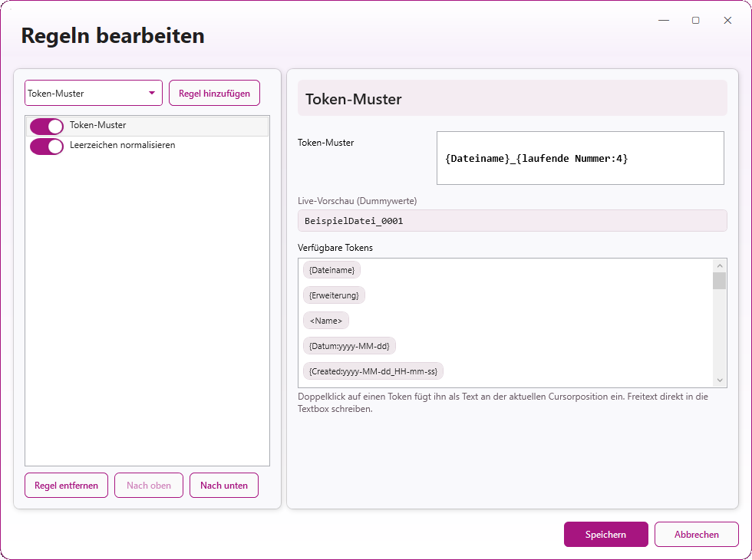Viewport: 752px width, 560px height.
Task: Choose the {Erweiterung} token chip
Action: tap(334, 295)
